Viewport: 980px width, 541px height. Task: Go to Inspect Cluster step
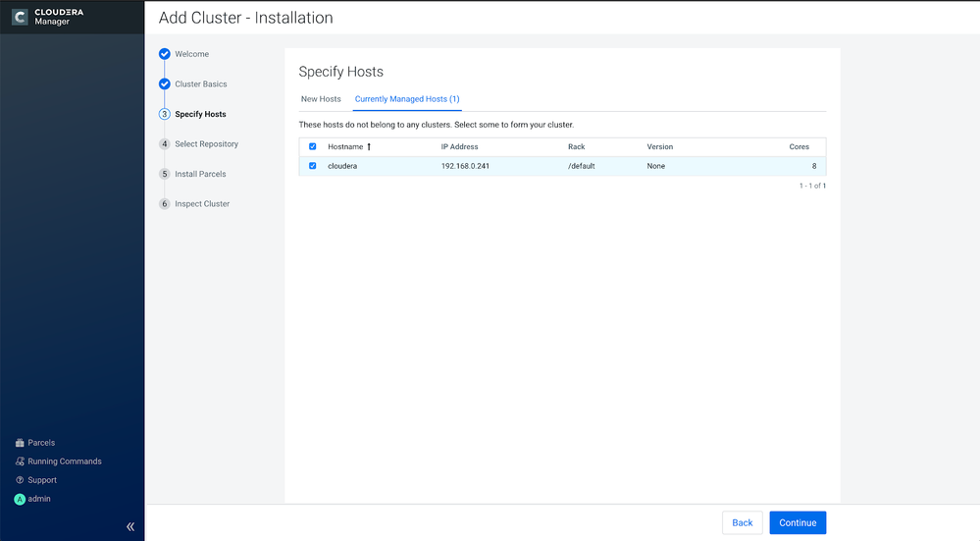tap(202, 204)
